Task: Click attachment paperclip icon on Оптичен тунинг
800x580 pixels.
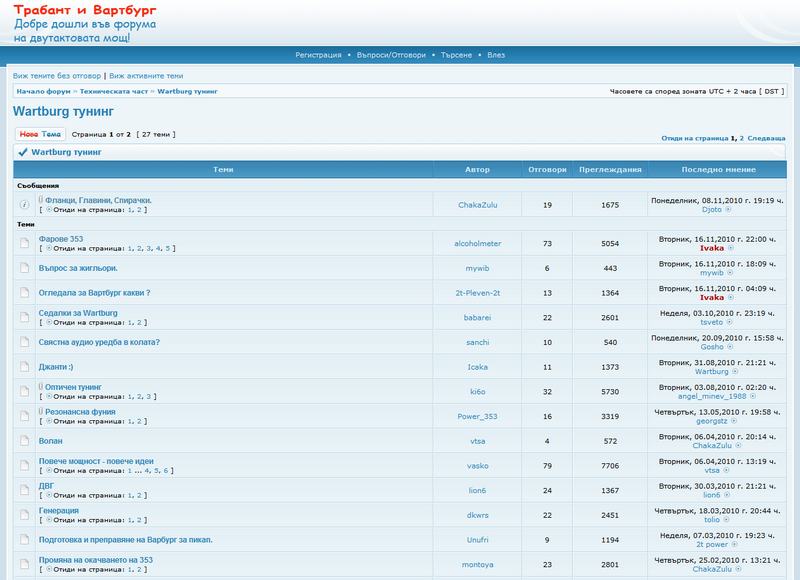Action: (x=41, y=386)
